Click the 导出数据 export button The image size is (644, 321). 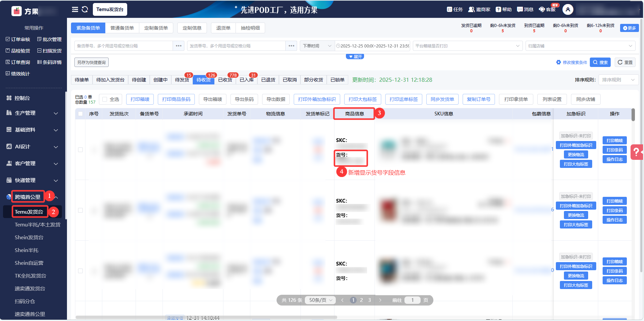276,99
